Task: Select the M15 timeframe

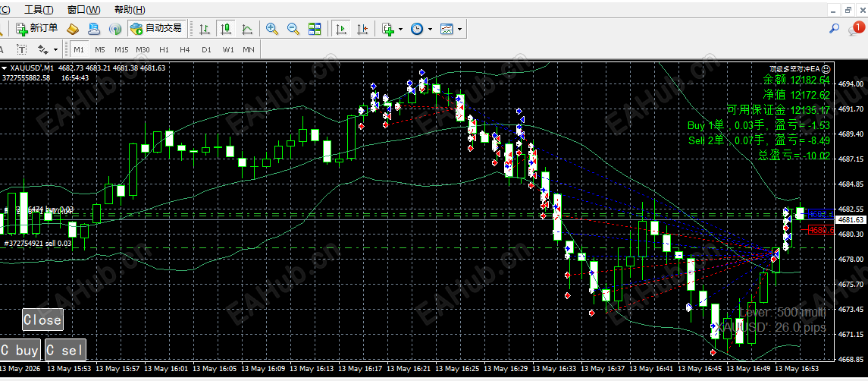Action: [x=121, y=49]
